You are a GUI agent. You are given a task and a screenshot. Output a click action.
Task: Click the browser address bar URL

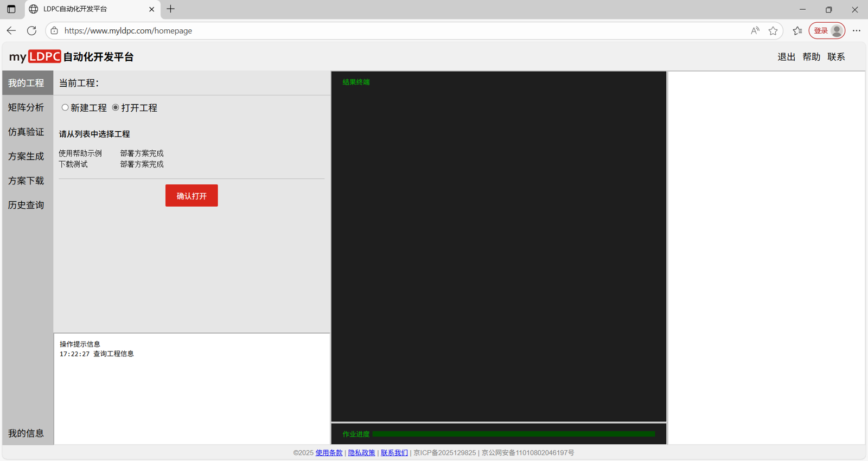(128, 31)
